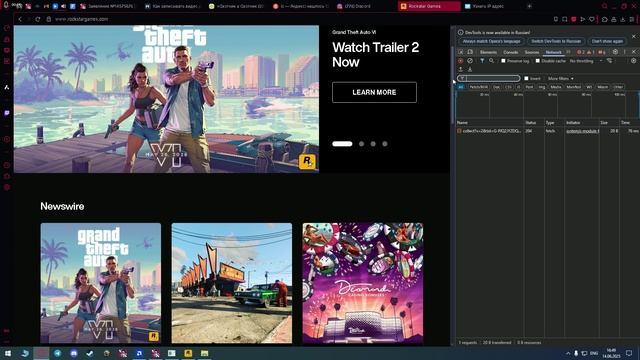
Task: Select the fourth carousel slide dot
Action: point(385,144)
